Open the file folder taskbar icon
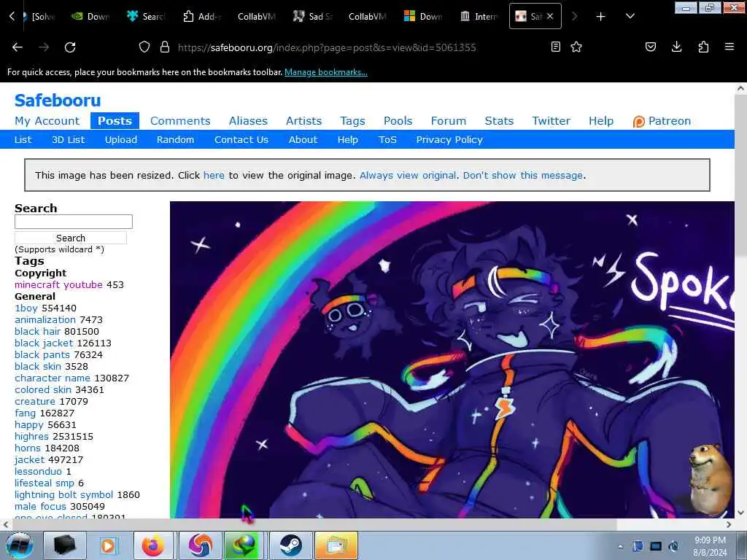747x560 pixels. coord(336,545)
